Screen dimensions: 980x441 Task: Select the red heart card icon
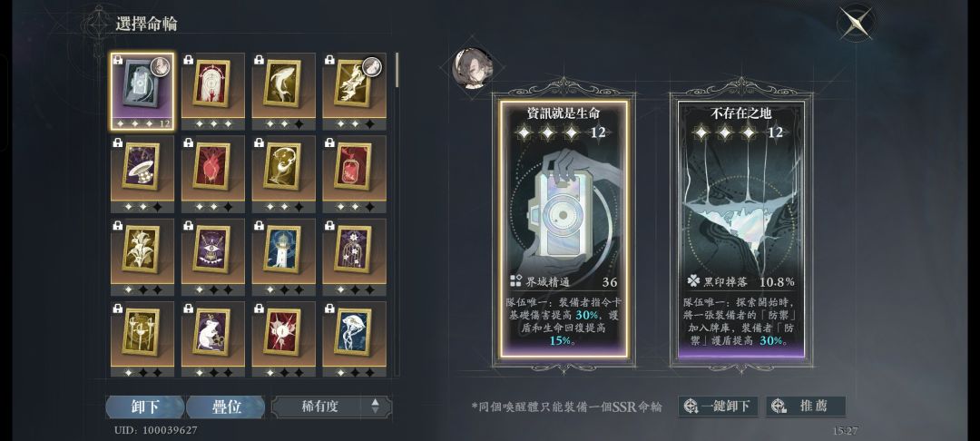[212, 168]
